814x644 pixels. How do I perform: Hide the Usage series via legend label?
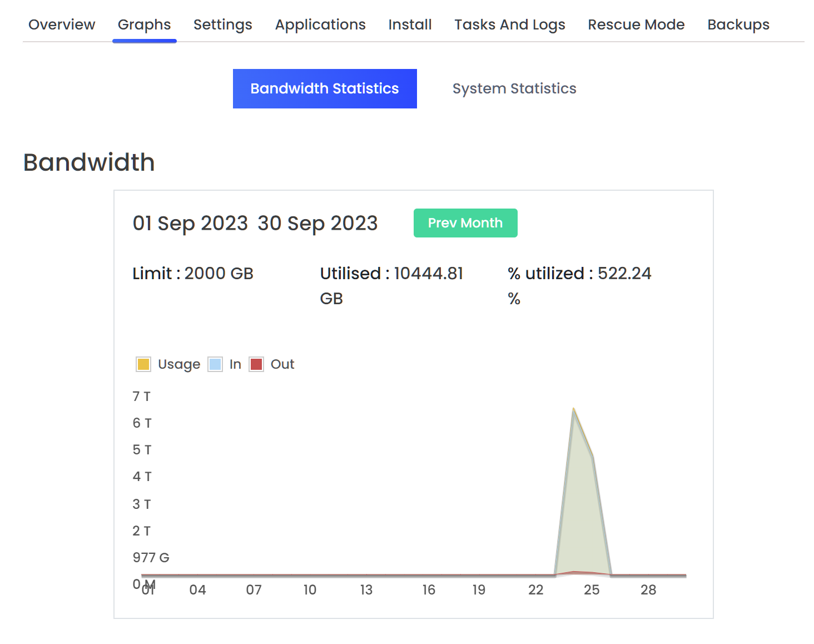(178, 364)
